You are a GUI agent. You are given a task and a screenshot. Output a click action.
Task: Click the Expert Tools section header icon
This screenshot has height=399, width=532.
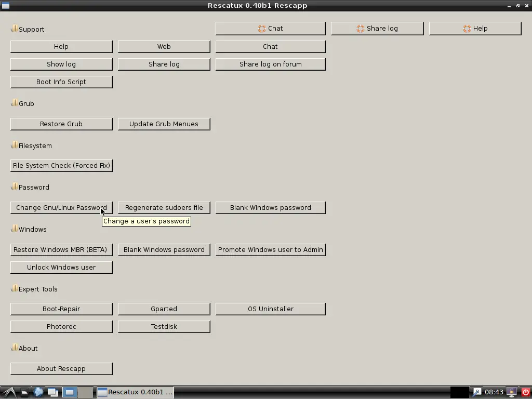tap(14, 288)
